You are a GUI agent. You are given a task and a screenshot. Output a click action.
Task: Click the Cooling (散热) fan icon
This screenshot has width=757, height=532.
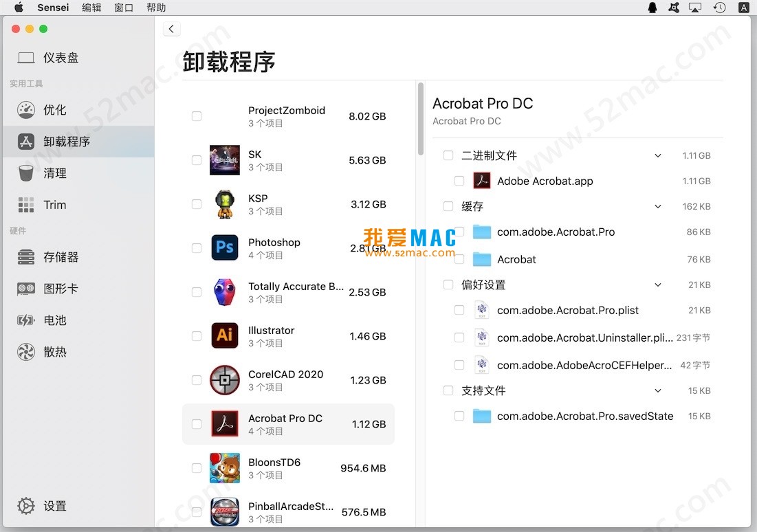(x=26, y=352)
